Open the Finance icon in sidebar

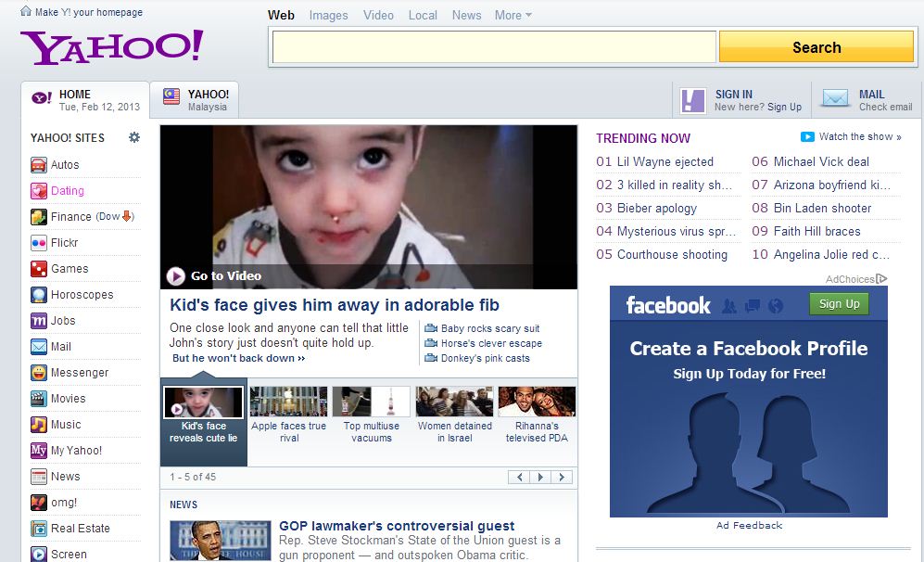(x=39, y=217)
